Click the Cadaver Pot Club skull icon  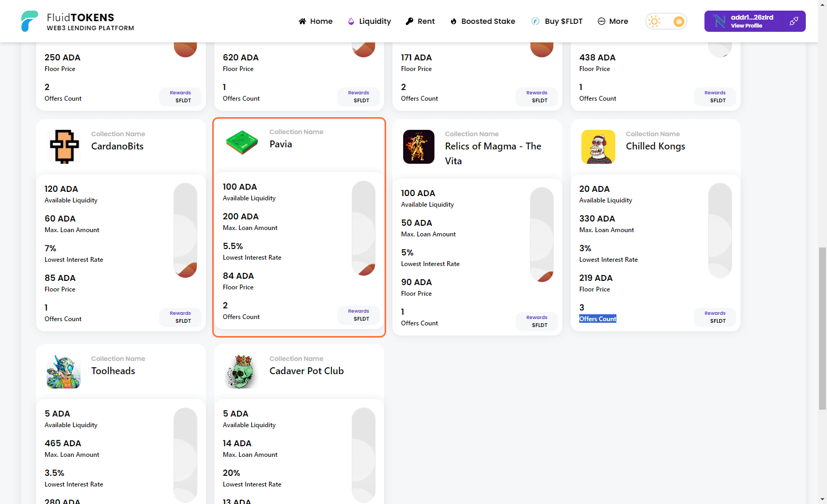pos(242,372)
